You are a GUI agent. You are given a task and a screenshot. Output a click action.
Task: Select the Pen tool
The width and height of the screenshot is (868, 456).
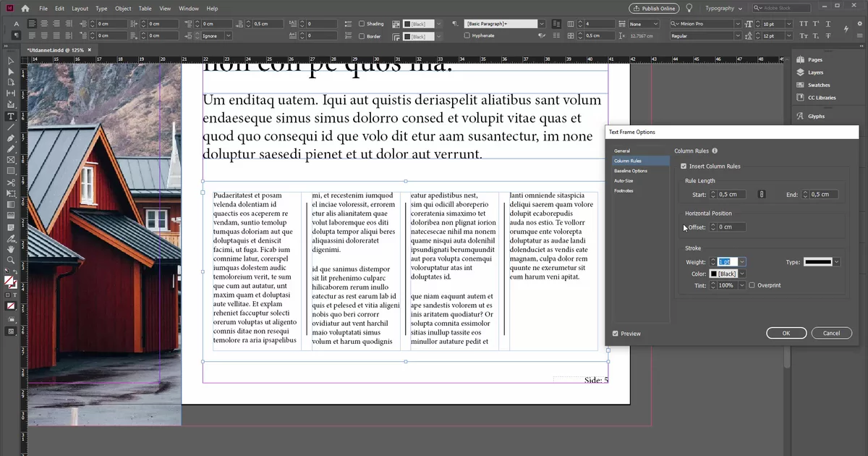tap(11, 138)
